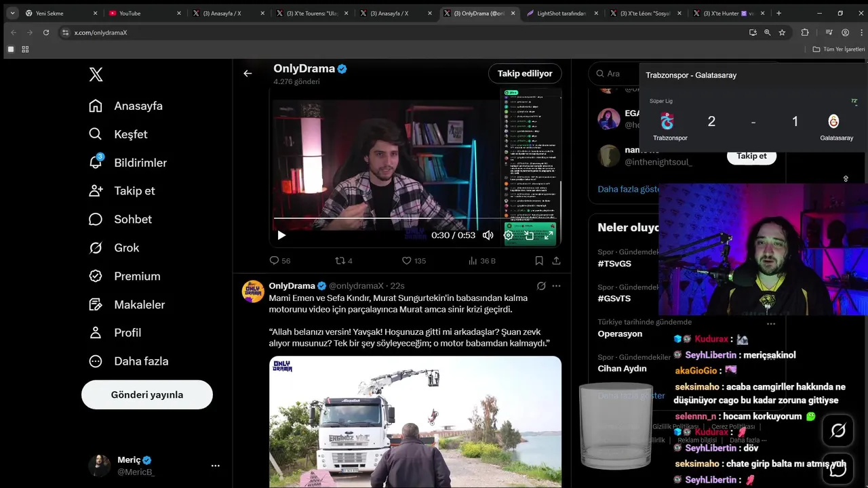Image resolution: width=868 pixels, height=488 pixels.
Task: Bookmark this page with the star icon
Action: (x=782, y=33)
